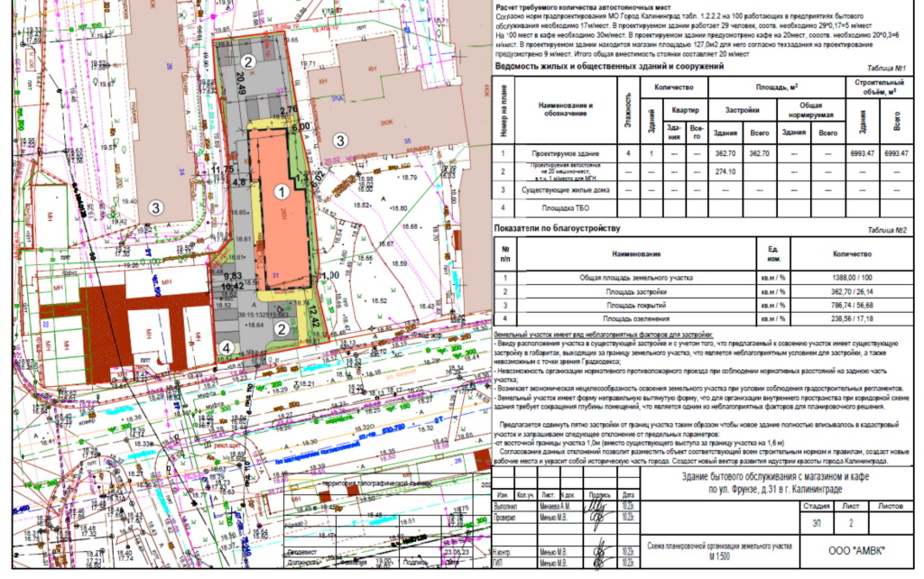Click circled marker 1 on the orange building

coord(281,191)
